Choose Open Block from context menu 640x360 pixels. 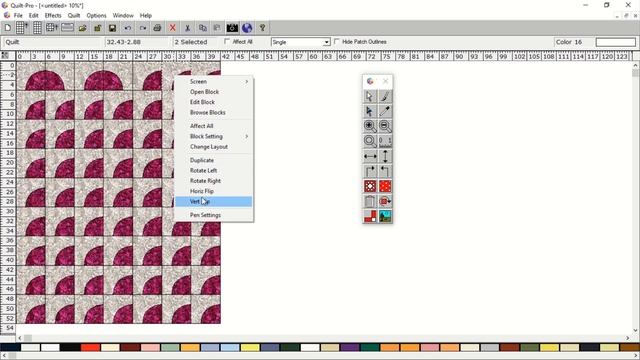(x=213, y=92)
